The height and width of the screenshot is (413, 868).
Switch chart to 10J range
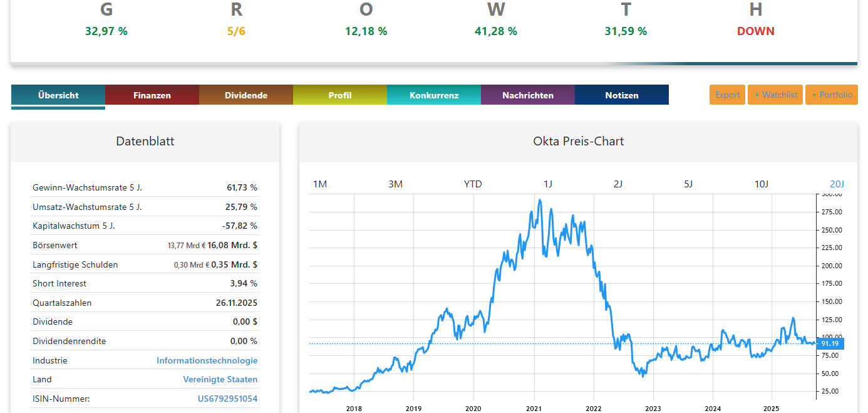point(761,184)
